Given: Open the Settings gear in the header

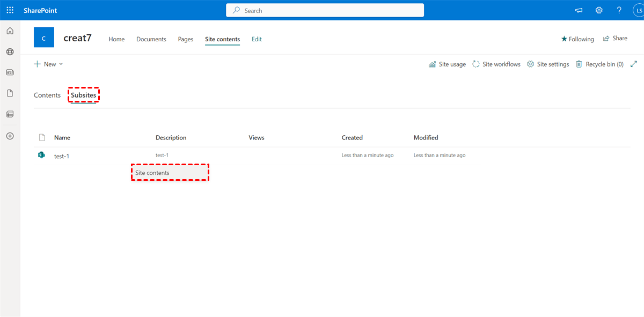Looking at the screenshot, I should 599,10.
